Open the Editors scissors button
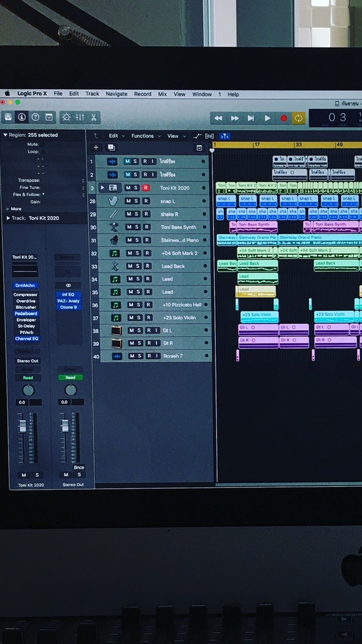Image resolution: width=362 pixels, height=644 pixels. pyautogui.click(x=94, y=117)
